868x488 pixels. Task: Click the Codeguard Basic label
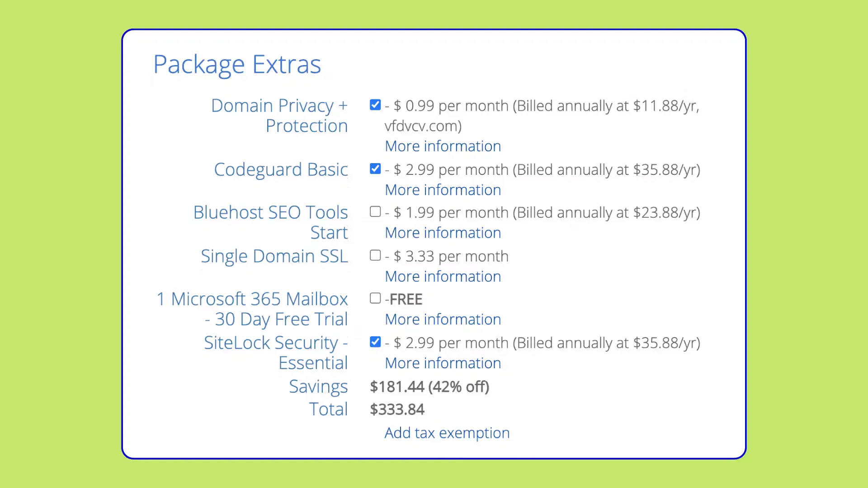point(281,169)
